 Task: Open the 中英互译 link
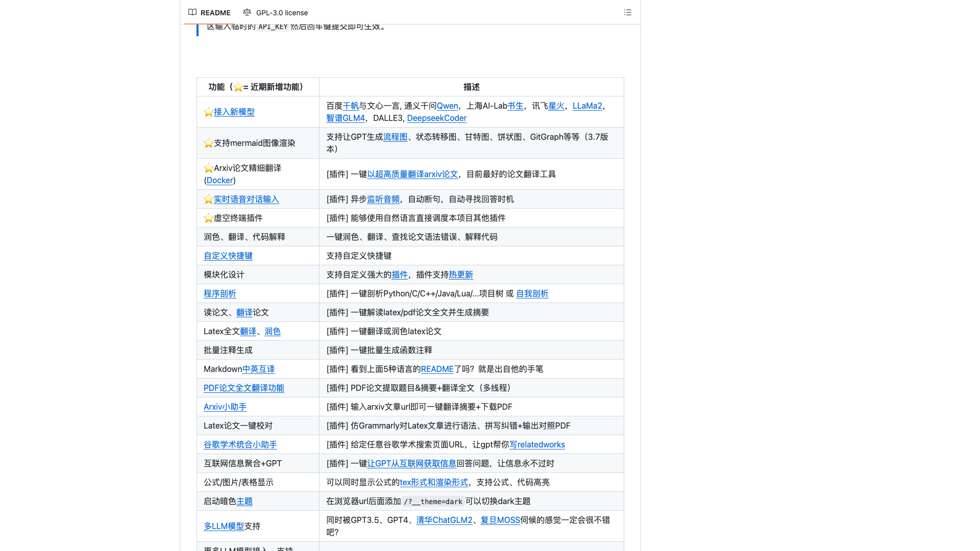click(x=259, y=369)
